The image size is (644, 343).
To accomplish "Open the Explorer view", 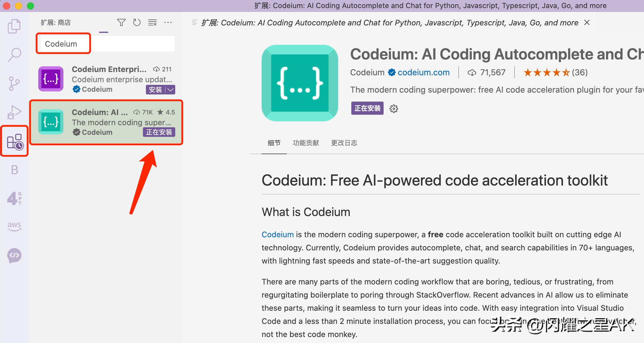I will point(14,26).
